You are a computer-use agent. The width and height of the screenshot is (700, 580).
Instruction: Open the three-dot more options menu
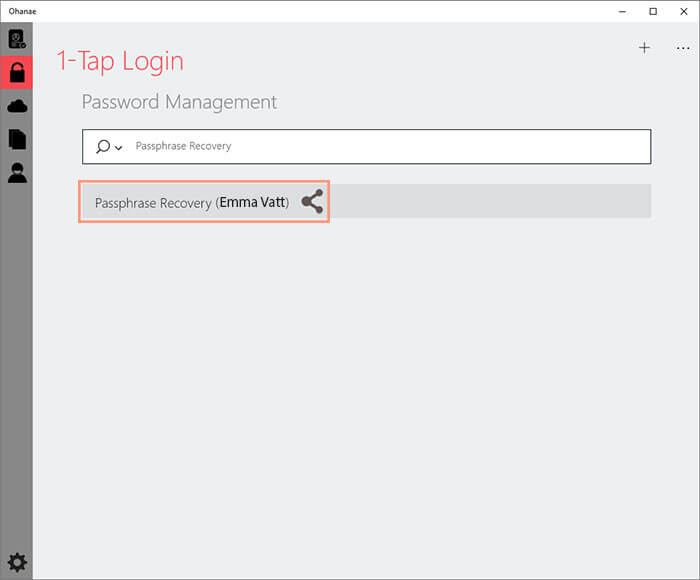683,48
